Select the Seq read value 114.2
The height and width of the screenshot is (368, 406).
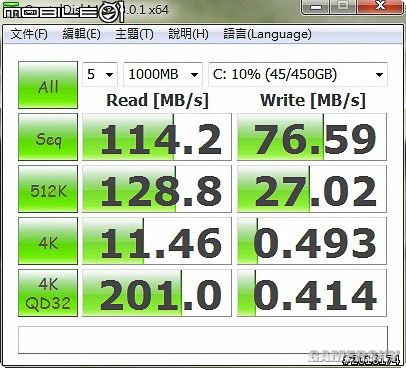click(157, 137)
